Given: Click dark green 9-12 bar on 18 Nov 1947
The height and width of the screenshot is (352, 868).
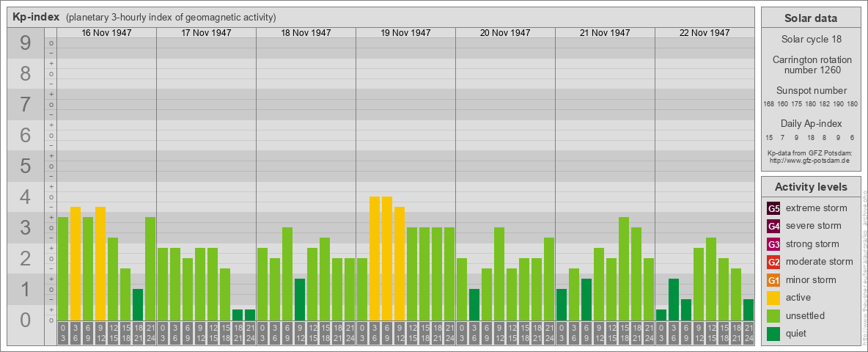Looking at the screenshot, I should point(300,299).
